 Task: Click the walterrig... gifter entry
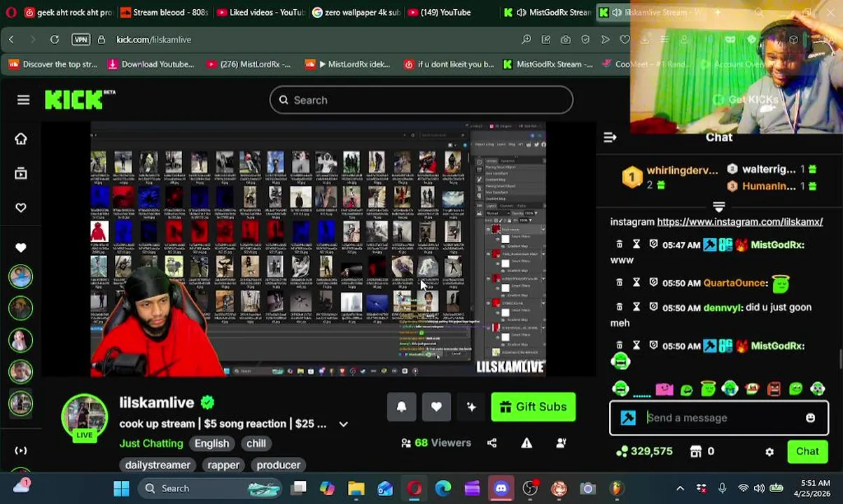(x=769, y=169)
